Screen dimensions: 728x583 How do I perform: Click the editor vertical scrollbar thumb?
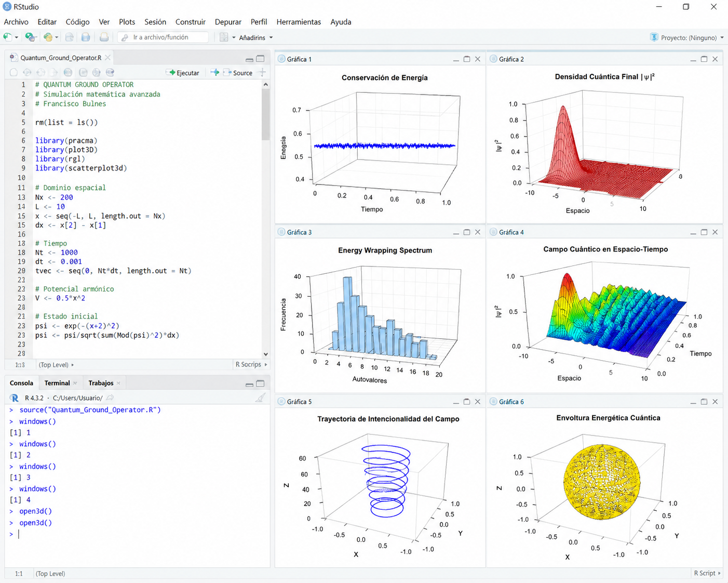(266, 114)
